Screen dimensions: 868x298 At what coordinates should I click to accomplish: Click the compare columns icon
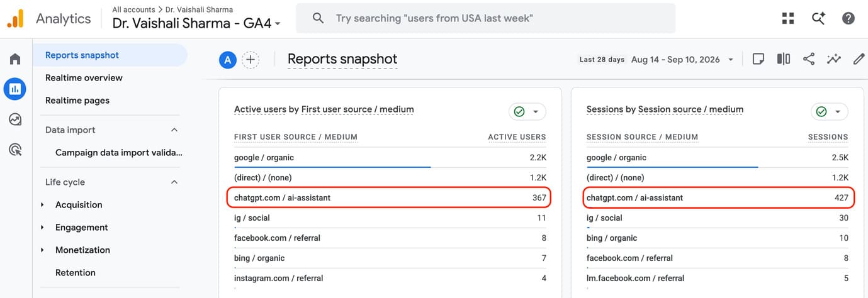point(784,59)
